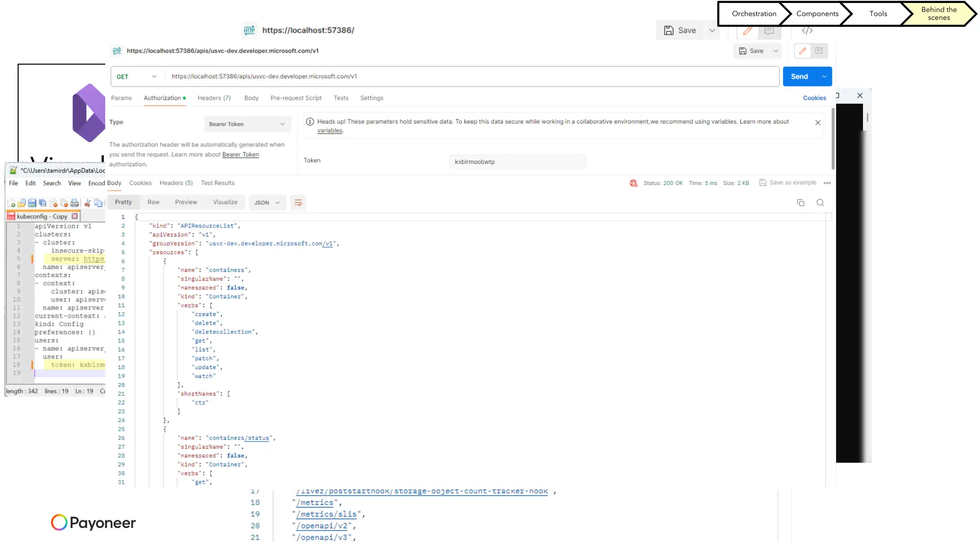Open the response Cookies tab
Screen dimensions: 980x551
(140, 183)
